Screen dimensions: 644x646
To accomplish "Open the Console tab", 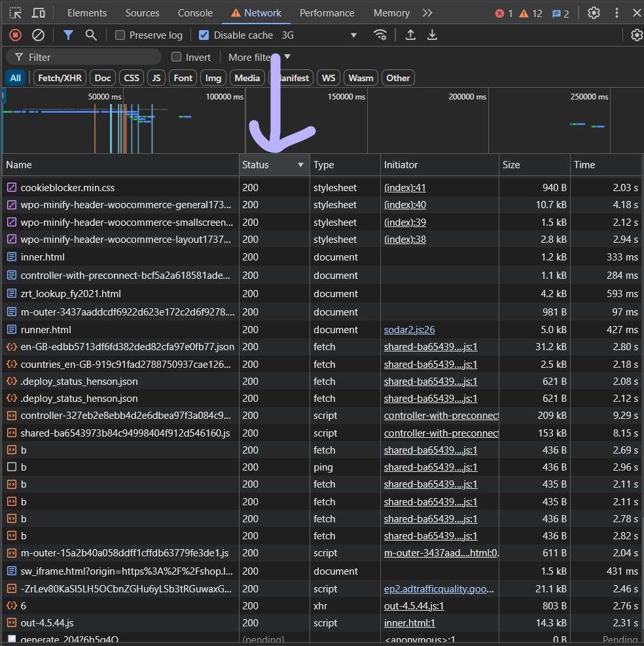I will [195, 13].
